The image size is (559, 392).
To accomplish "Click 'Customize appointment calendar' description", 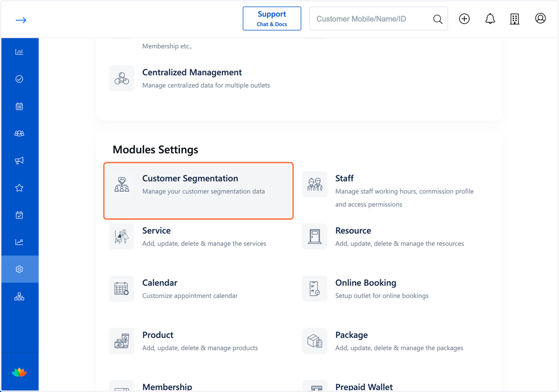I will click(190, 296).
